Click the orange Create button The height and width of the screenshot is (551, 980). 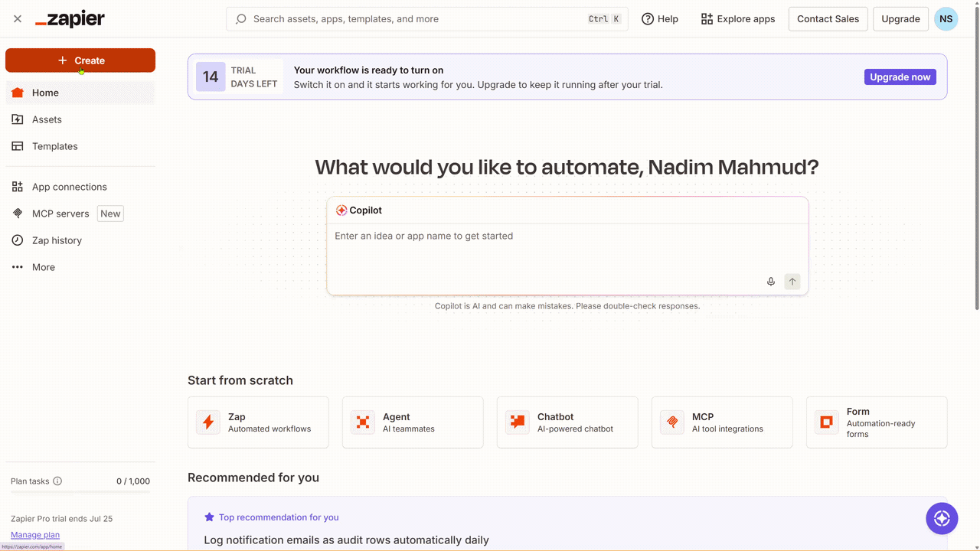(x=80, y=60)
